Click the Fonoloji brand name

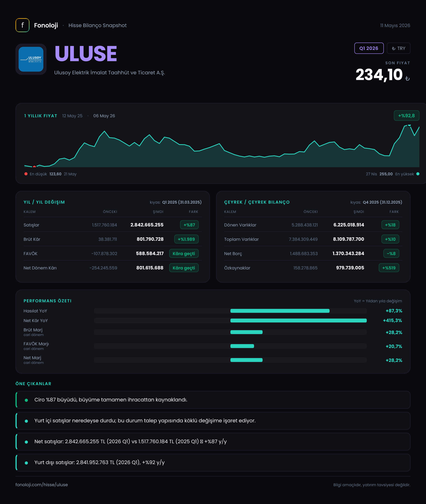pyautogui.click(x=46, y=25)
